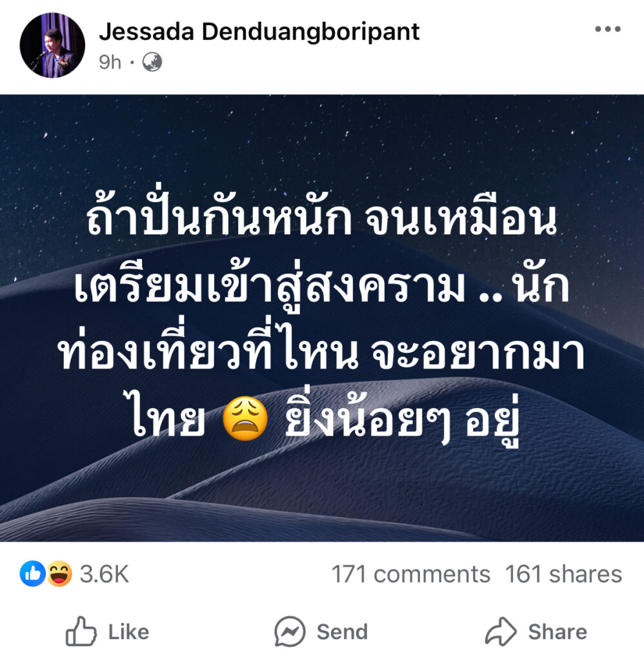Open the 171 comments link

(x=410, y=574)
